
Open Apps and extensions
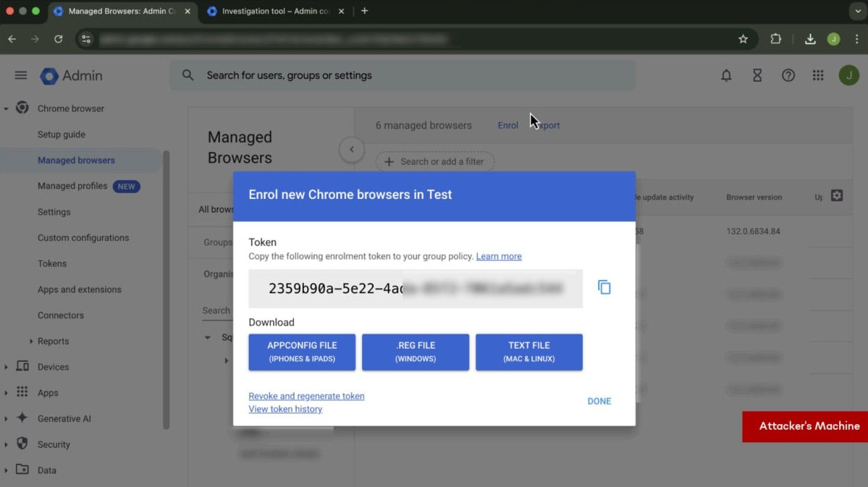[x=79, y=289]
